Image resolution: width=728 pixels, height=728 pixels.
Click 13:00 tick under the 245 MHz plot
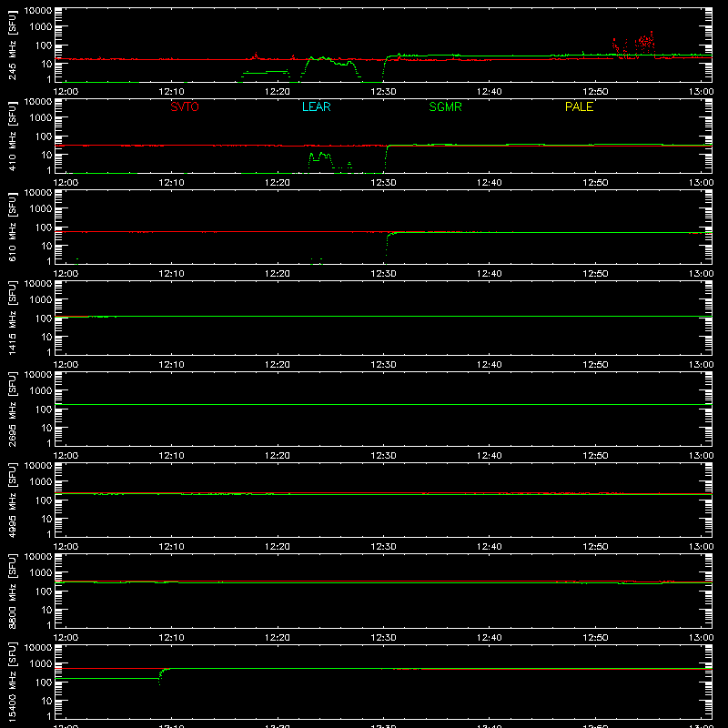point(701,92)
